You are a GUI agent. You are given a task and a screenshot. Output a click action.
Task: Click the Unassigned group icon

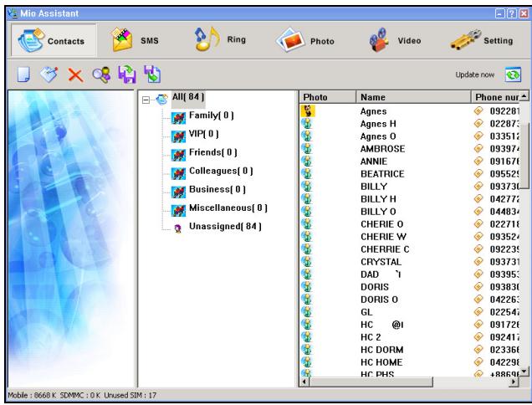click(178, 228)
